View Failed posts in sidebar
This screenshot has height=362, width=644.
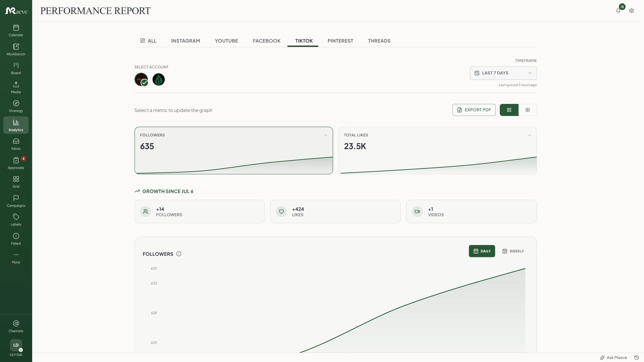[x=16, y=239]
